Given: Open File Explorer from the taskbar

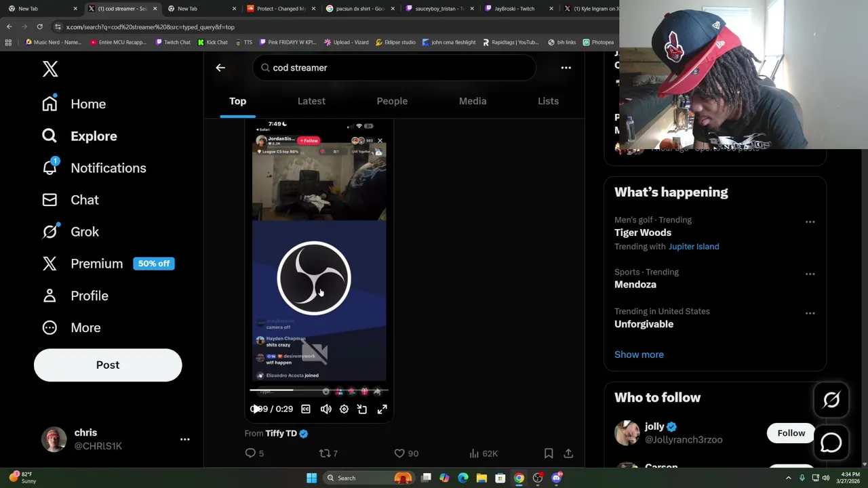Looking at the screenshot, I should tap(481, 478).
